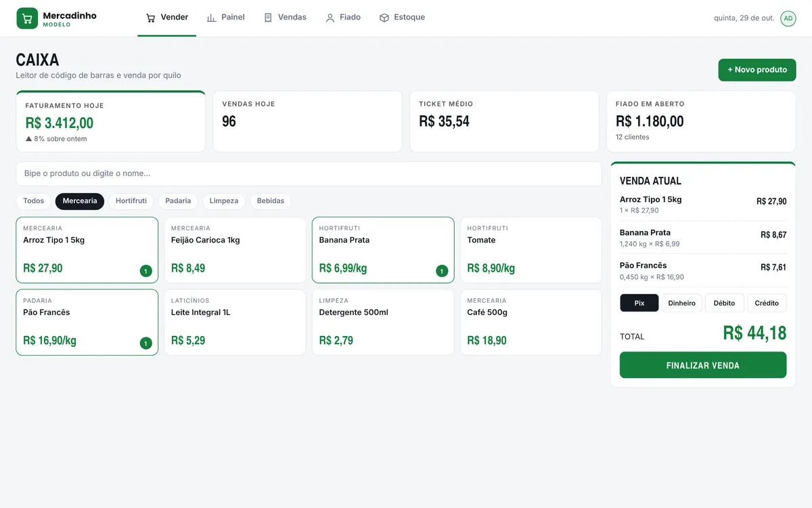This screenshot has height=508, width=812.
Task: Show the Bebidas category products
Action: tap(271, 201)
